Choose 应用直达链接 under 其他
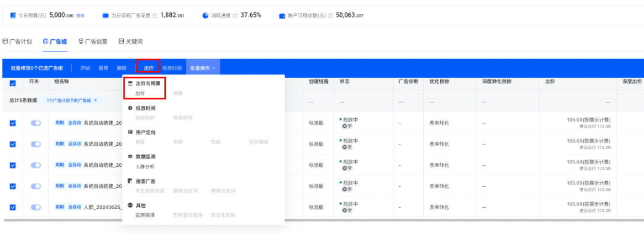 click(x=188, y=215)
